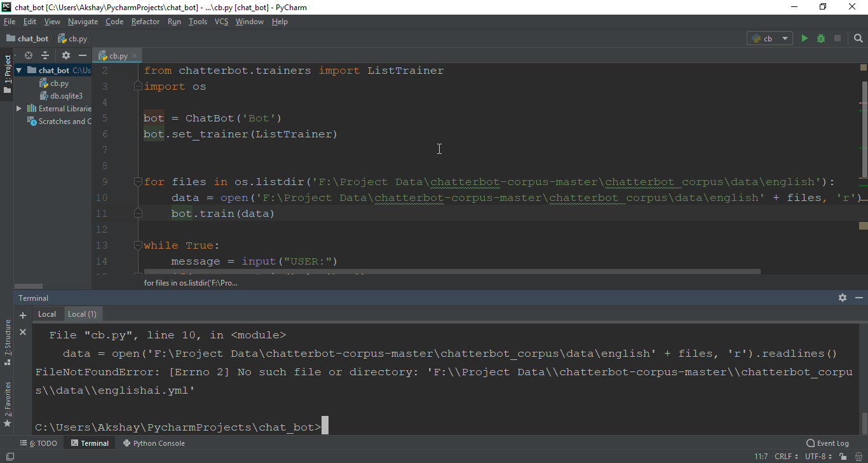Screen dimensions: 868x463
Task: Open Search Everywhere with the magnifier icon
Action: point(857,38)
